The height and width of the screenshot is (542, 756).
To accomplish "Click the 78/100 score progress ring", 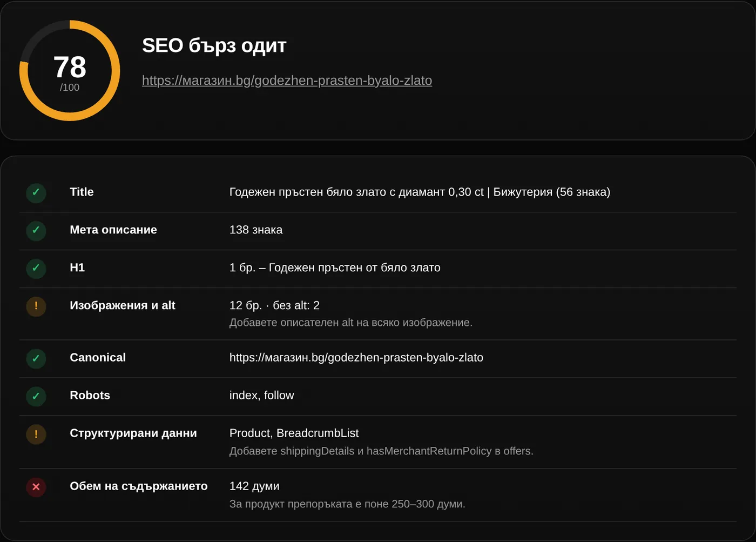I will [x=70, y=71].
